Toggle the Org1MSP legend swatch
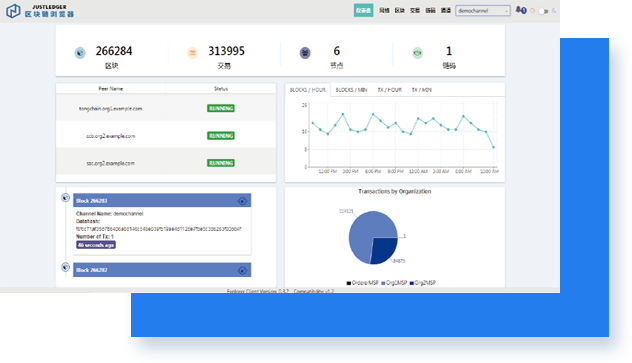 [383, 283]
